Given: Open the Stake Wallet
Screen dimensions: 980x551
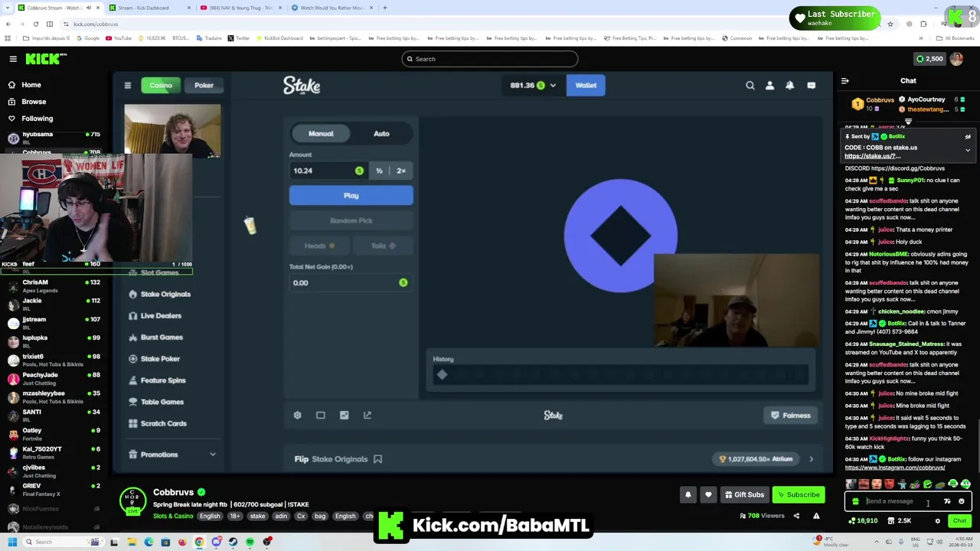Looking at the screenshot, I should point(586,85).
